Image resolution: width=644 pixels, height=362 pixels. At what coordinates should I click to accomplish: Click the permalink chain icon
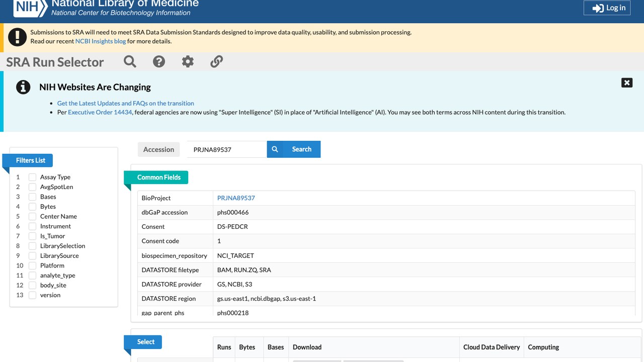[216, 61]
